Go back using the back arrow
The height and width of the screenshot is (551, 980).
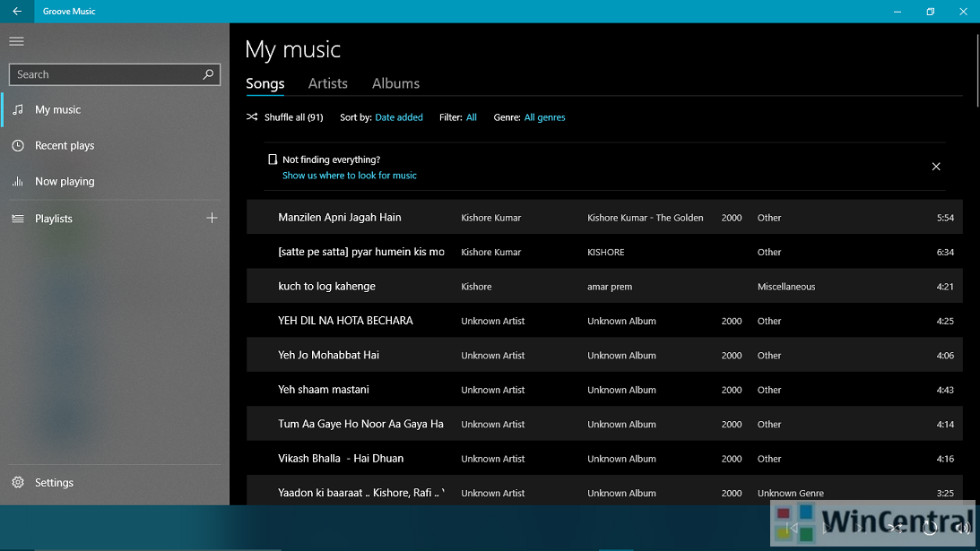pos(17,12)
